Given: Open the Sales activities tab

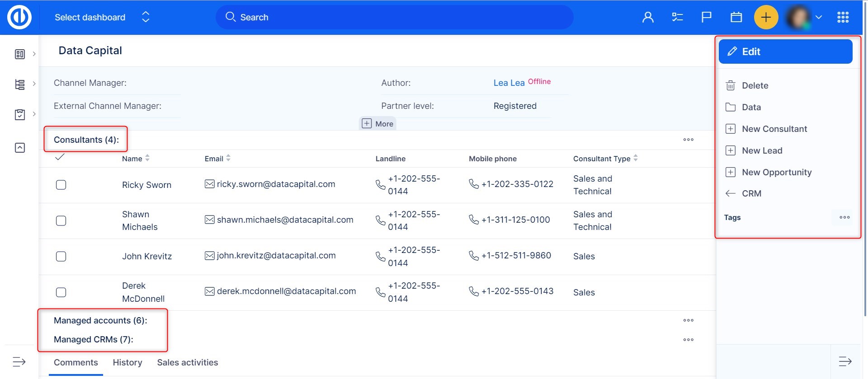Looking at the screenshot, I should 187,362.
